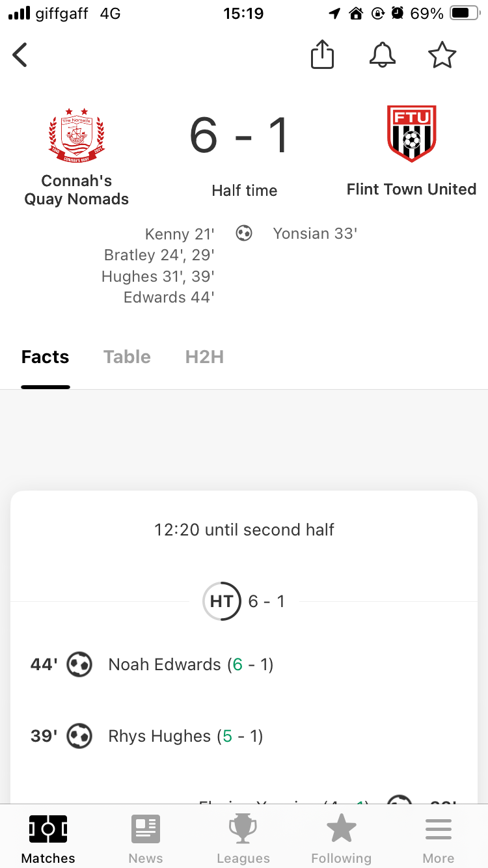Toggle the notification bell for this match
The height and width of the screenshot is (868, 488).
click(383, 55)
